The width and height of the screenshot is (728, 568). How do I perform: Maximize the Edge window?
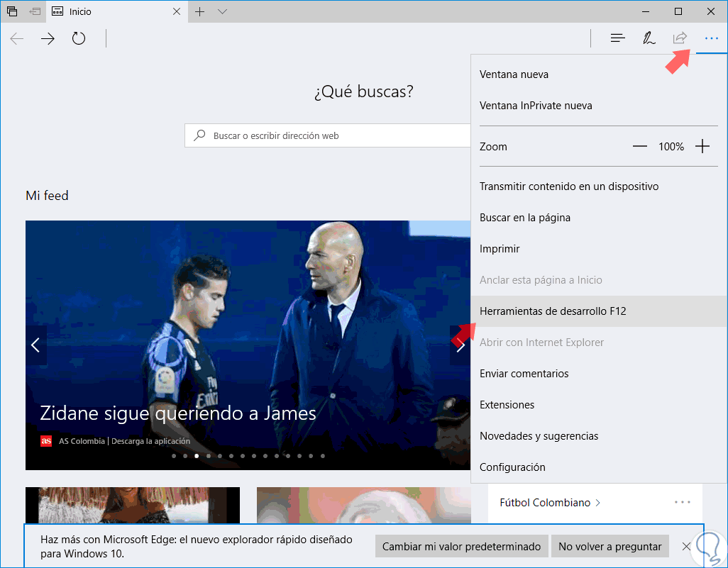(x=678, y=11)
